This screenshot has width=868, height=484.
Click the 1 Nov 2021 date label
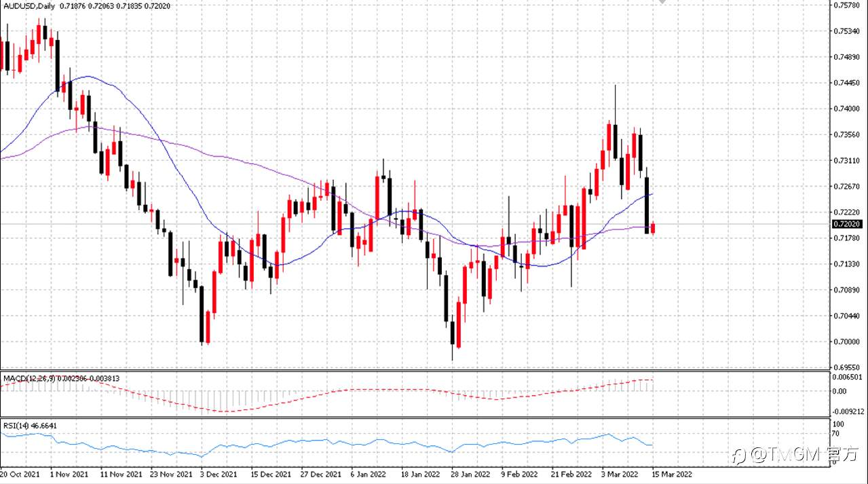71,474
